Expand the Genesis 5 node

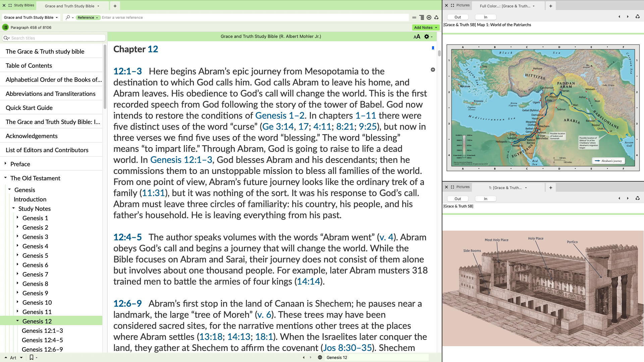pos(17,255)
